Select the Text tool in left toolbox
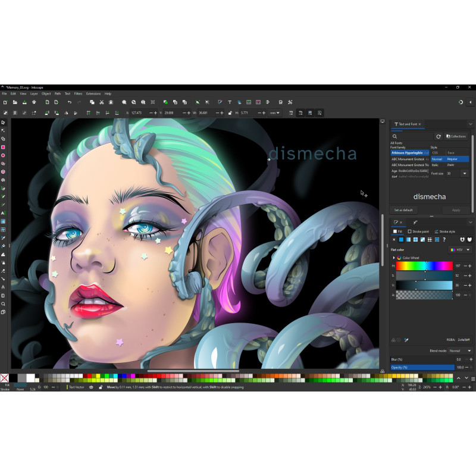Viewport: 476px width, 476px height. [x=3, y=213]
